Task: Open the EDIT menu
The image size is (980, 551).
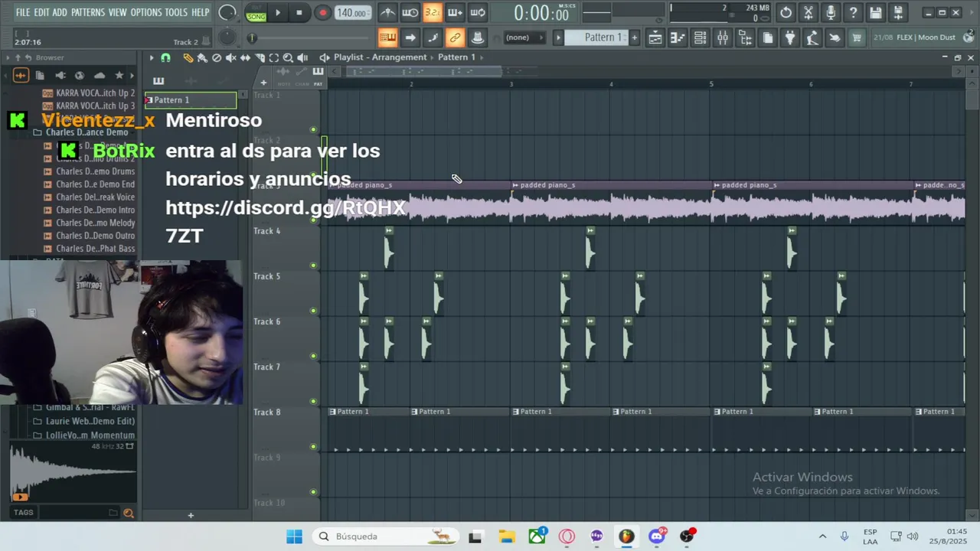Action: pyautogui.click(x=41, y=12)
